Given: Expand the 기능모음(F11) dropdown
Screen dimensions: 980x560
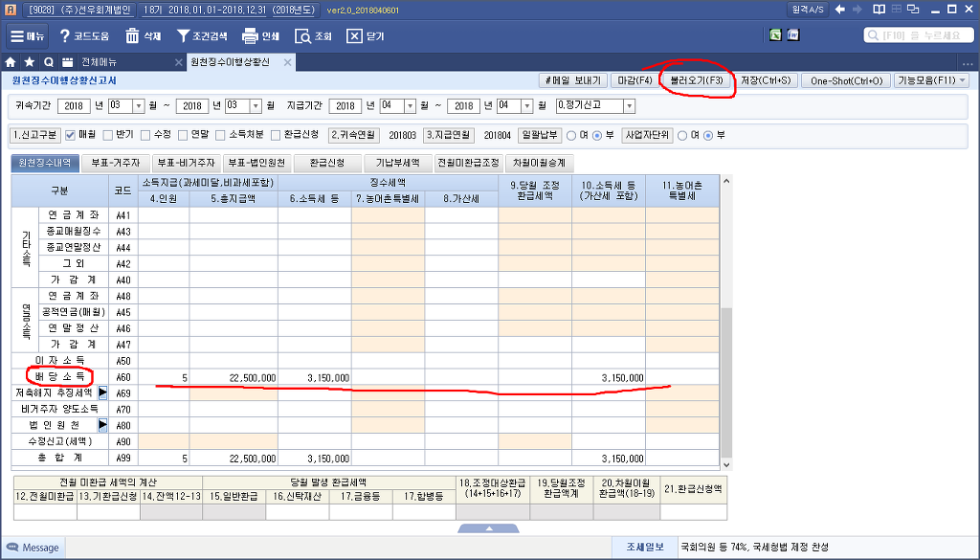Looking at the screenshot, I should click(x=932, y=80).
